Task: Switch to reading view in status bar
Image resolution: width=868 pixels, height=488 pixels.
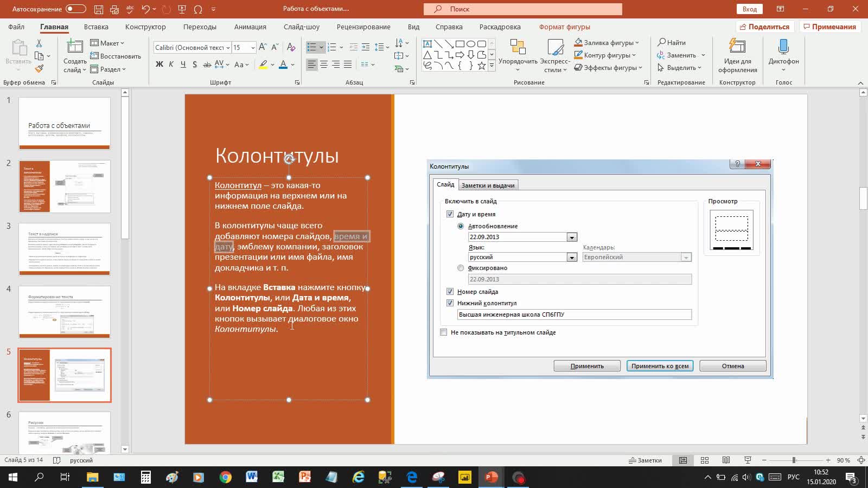Action: [x=726, y=460]
